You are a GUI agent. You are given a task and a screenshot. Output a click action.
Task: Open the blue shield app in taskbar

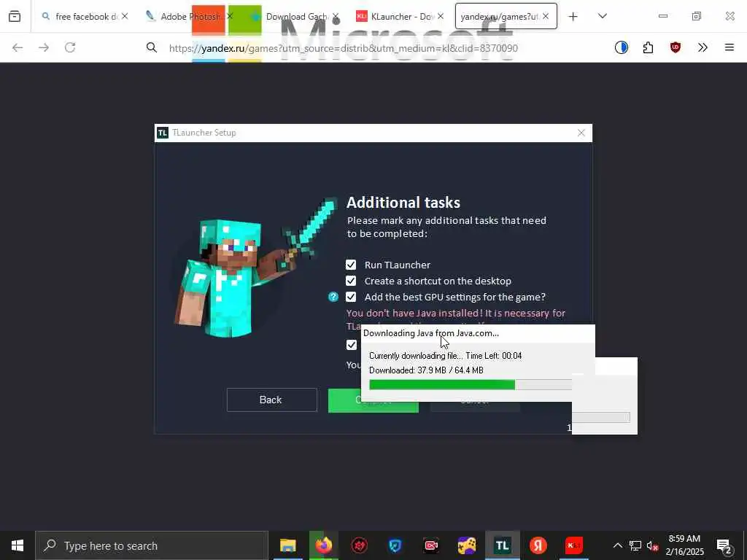[395, 545]
